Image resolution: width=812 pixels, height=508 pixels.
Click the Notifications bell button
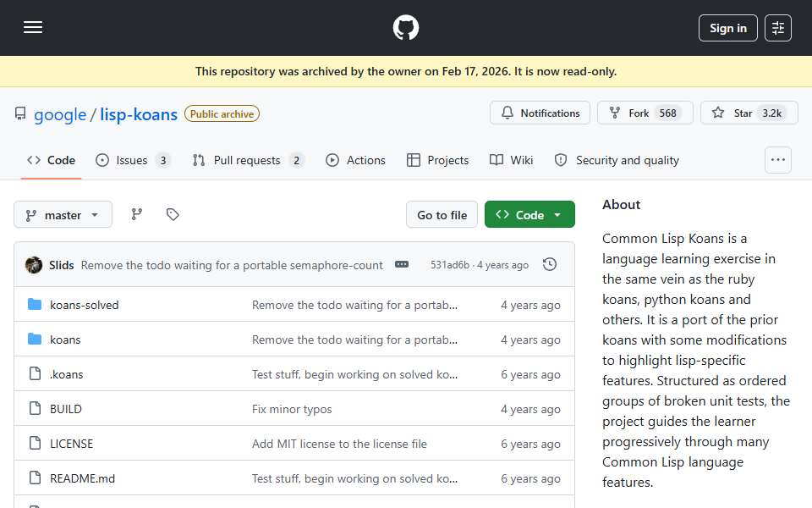540,113
